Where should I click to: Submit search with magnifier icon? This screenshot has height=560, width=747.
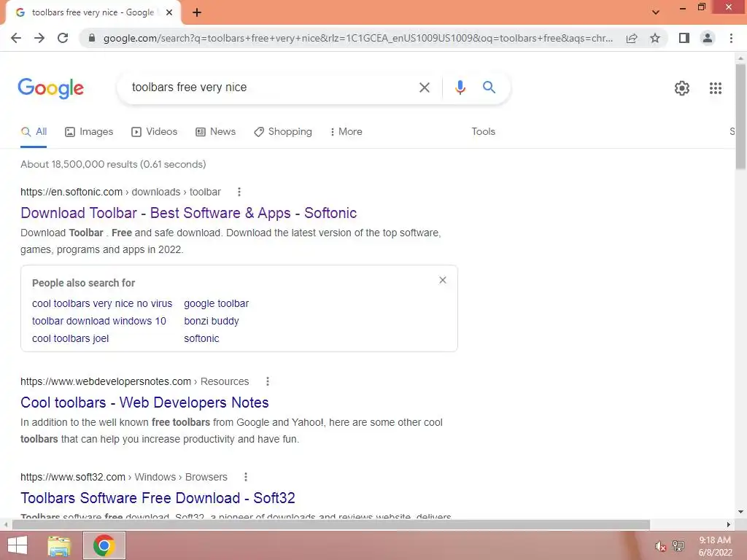tap(489, 87)
